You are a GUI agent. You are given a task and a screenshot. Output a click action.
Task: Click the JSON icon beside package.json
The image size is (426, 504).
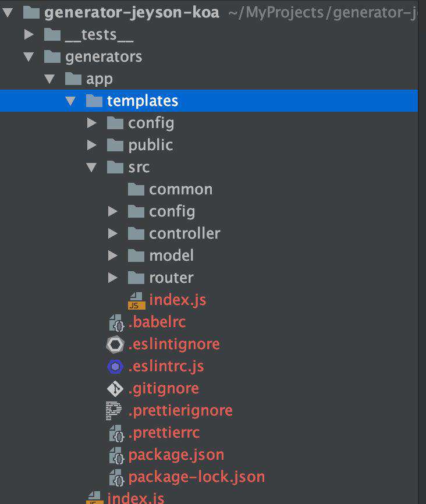(116, 455)
